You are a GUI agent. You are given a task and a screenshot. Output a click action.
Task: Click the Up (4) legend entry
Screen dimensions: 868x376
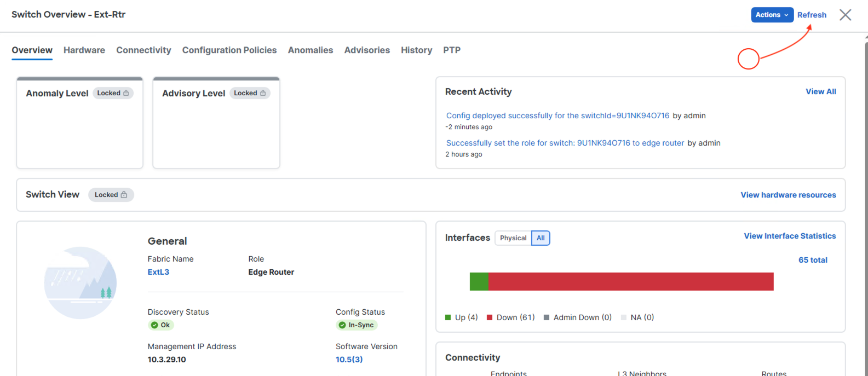[x=462, y=317]
